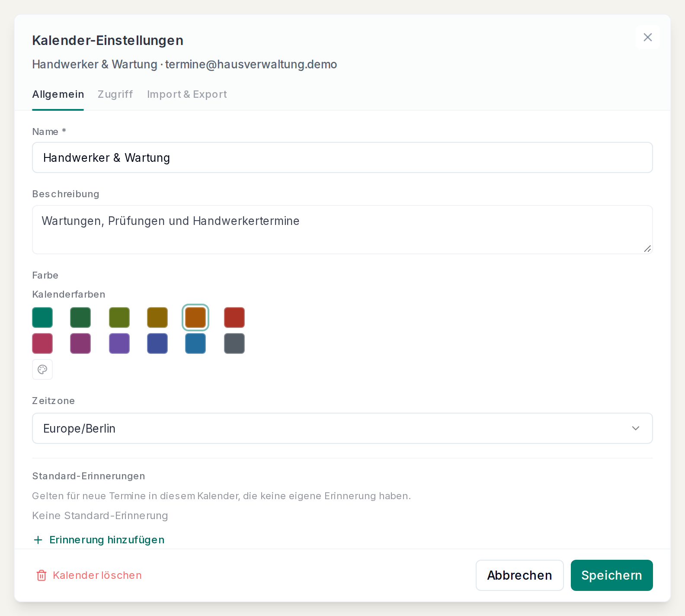685x616 pixels.
Task: Click the plus icon for Erinnerung hinzufügen
Action: click(38, 540)
